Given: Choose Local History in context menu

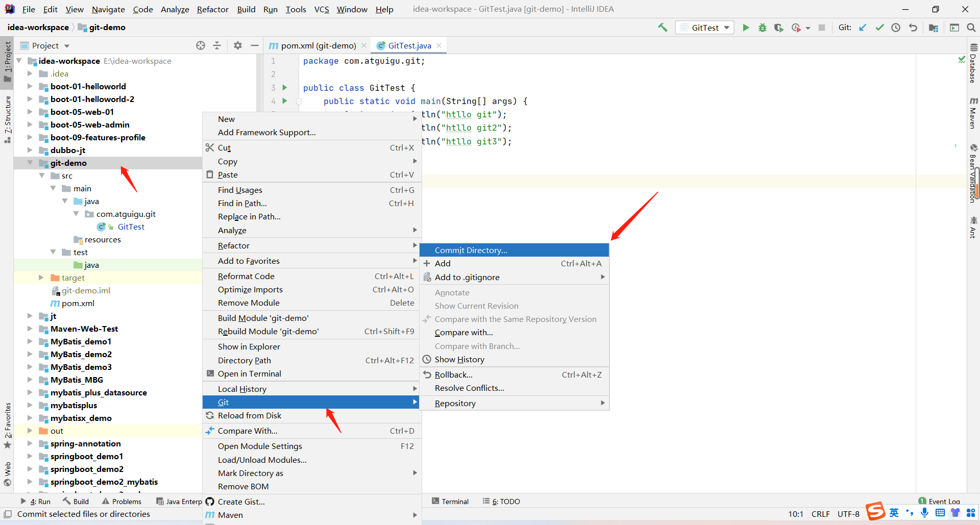Looking at the screenshot, I should pyautogui.click(x=311, y=389).
